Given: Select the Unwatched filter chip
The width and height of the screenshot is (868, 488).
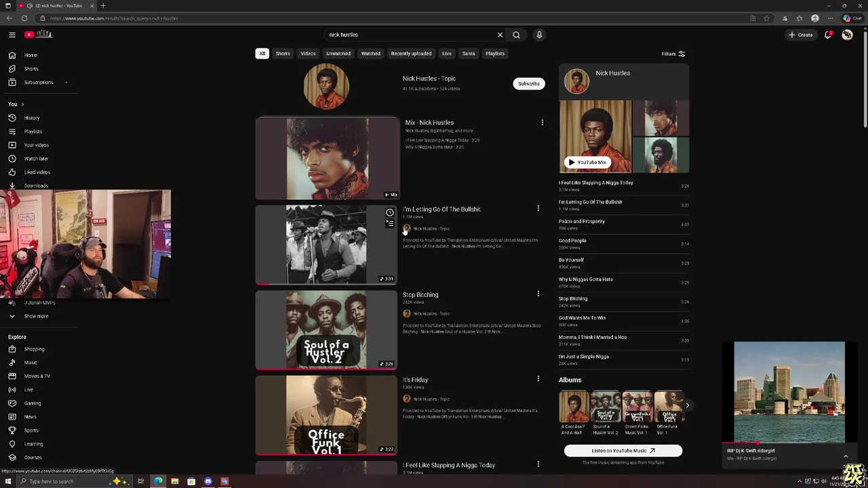Looking at the screenshot, I should (x=338, y=54).
